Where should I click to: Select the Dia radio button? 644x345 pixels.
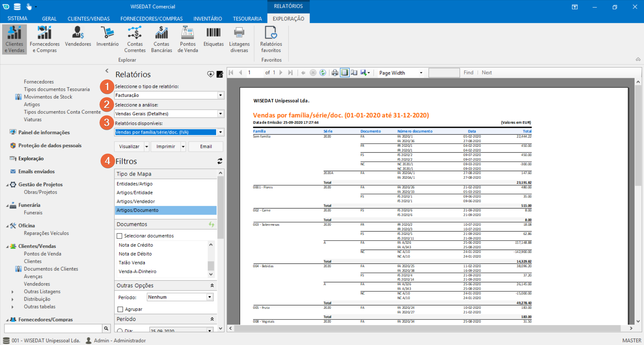(x=120, y=331)
